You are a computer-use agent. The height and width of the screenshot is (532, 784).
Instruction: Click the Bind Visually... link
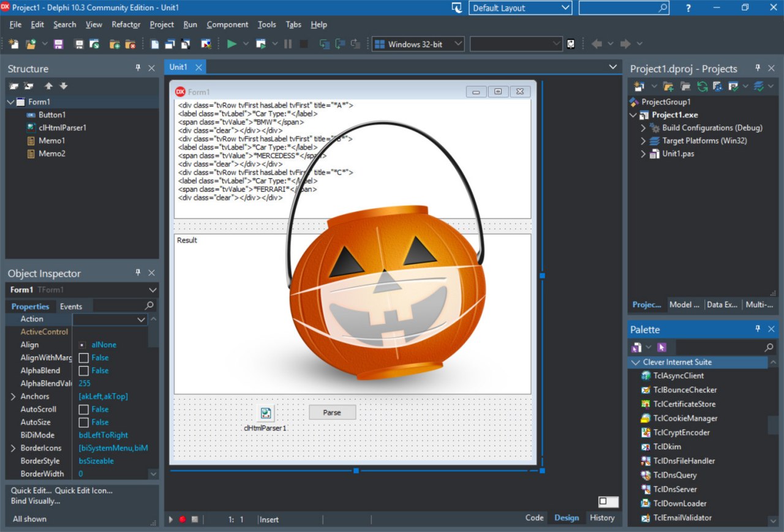coord(36,501)
